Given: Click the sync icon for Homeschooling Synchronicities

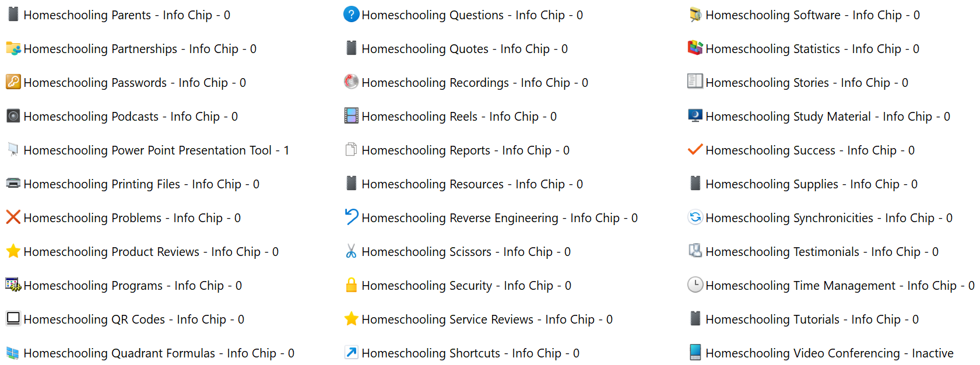Looking at the screenshot, I should click(695, 217).
